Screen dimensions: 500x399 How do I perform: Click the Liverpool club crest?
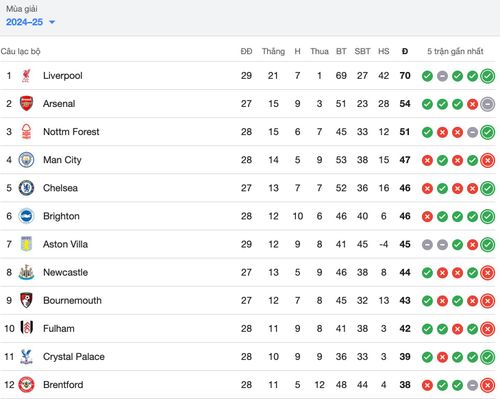(x=26, y=76)
